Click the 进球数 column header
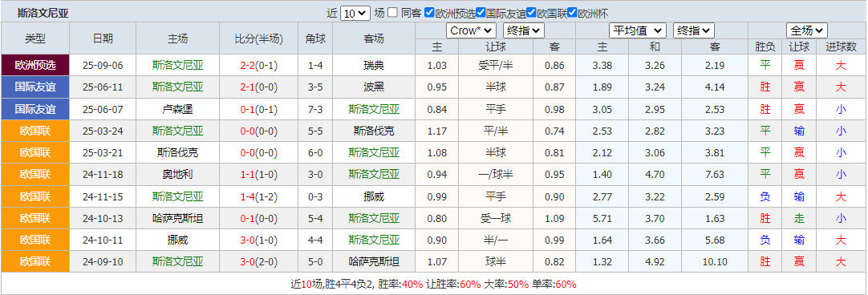This screenshot has height=295, width=868. click(841, 46)
